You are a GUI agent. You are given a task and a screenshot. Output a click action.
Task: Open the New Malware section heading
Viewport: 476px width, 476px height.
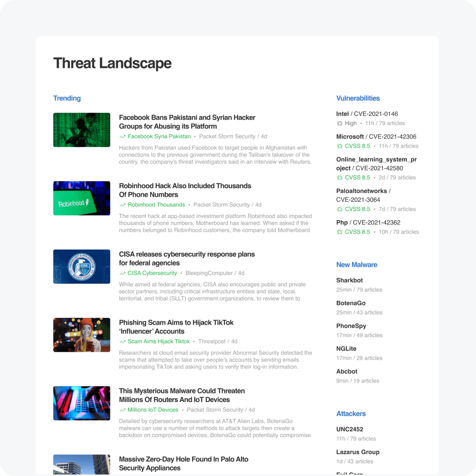[357, 265]
